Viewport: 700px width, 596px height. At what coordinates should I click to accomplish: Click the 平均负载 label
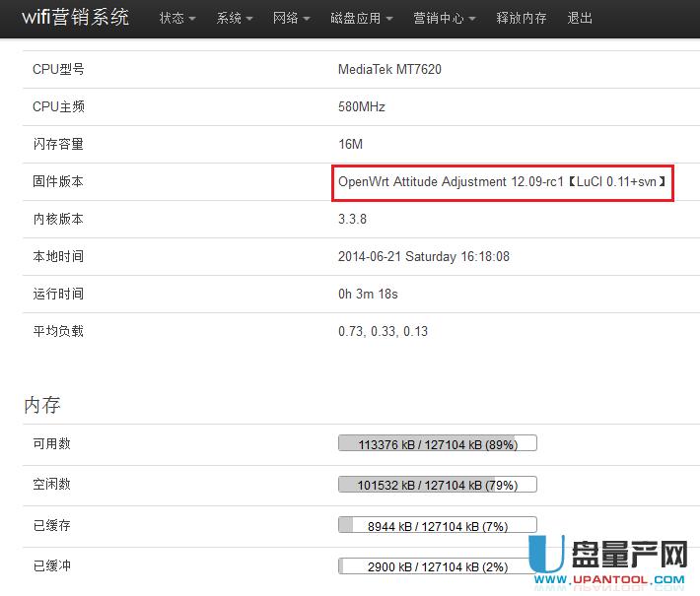(x=58, y=331)
